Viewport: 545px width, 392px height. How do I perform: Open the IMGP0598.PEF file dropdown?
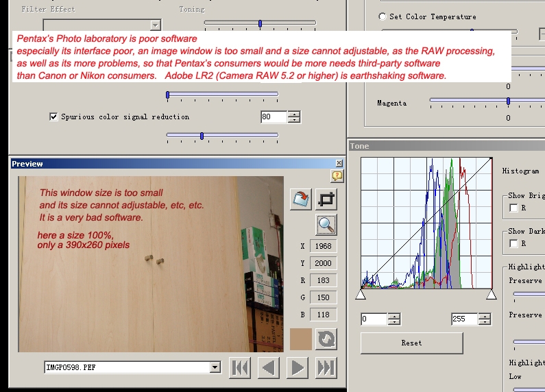point(215,367)
